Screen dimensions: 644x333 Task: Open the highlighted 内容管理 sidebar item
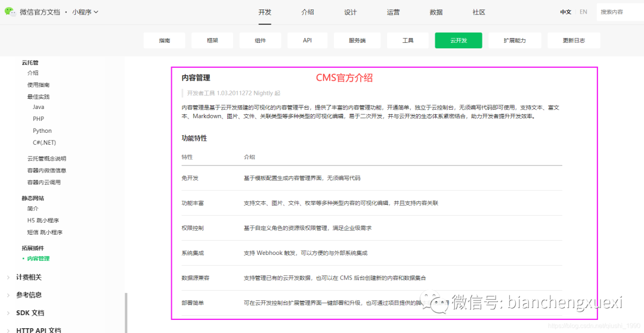coord(39,259)
